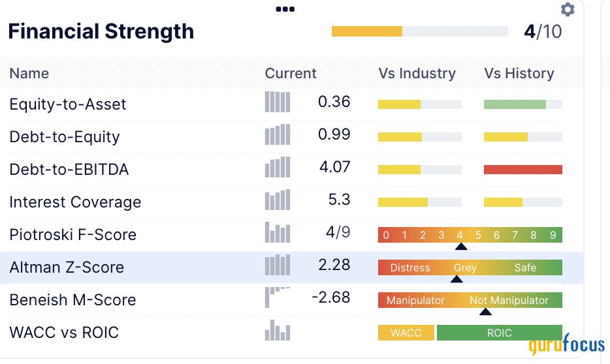Open Altman Z-Score mini bar chart
Viewport: 610px width, 364px height.
point(278,265)
